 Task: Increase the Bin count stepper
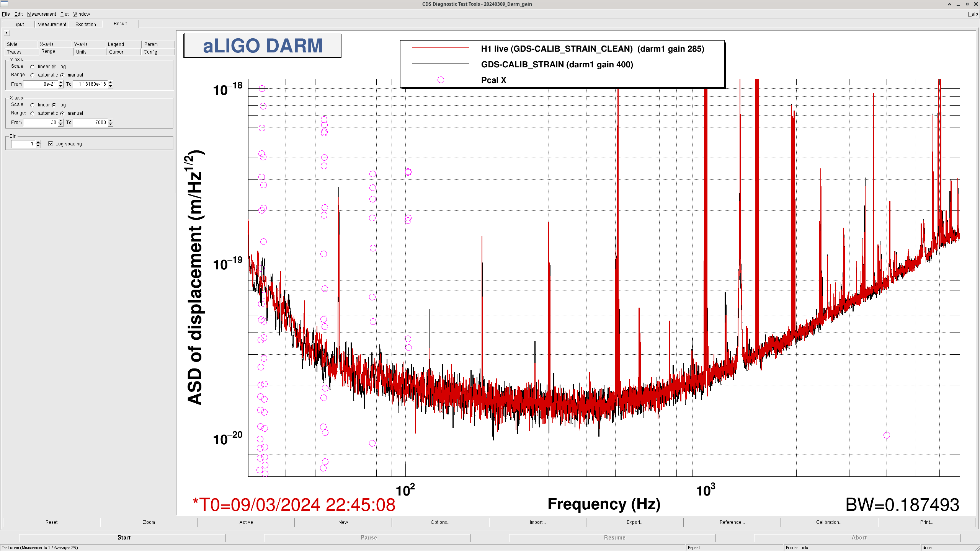pos(38,142)
